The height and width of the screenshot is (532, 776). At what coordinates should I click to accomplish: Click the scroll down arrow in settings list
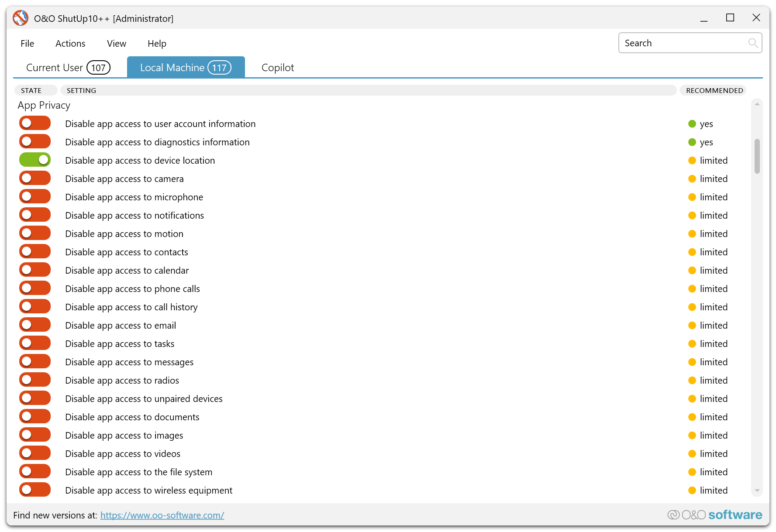pos(757,491)
